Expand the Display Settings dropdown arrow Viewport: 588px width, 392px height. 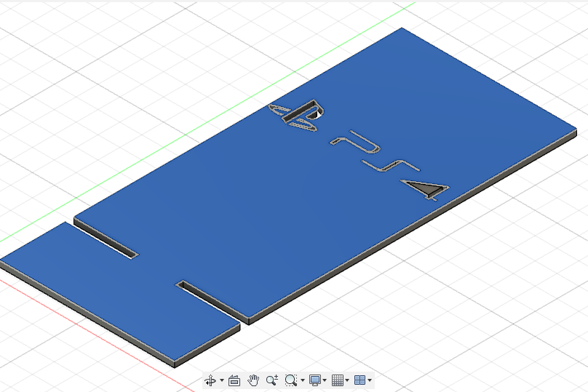tap(325, 380)
